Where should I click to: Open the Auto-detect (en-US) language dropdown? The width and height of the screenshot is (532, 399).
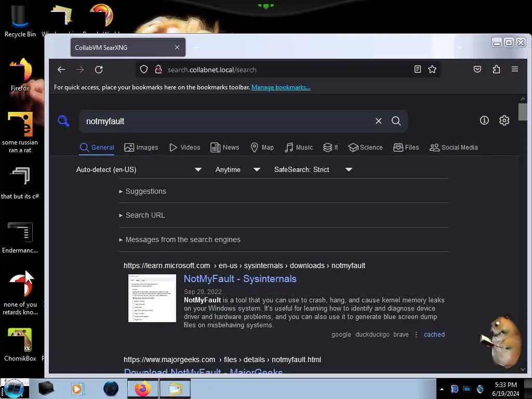pyautogui.click(x=139, y=169)
